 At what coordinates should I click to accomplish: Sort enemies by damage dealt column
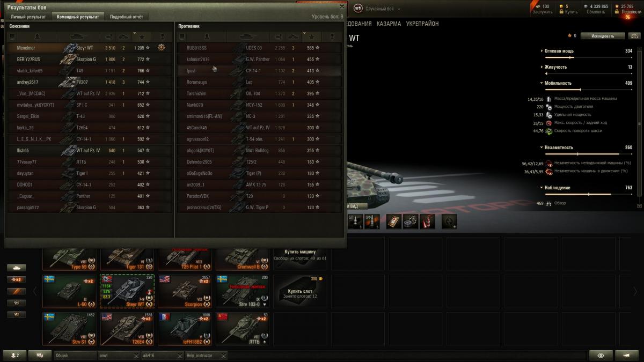(278, 36)
